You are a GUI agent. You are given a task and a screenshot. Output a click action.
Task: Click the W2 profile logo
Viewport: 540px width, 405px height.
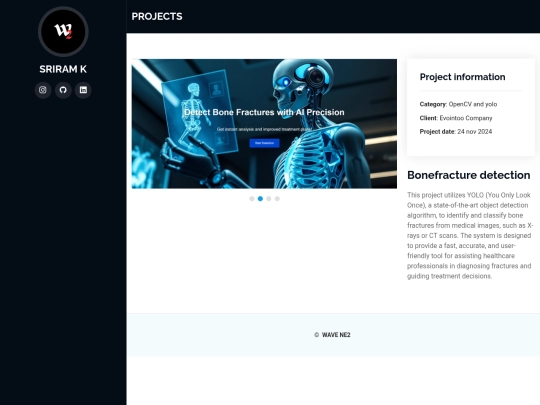(63, 31)
